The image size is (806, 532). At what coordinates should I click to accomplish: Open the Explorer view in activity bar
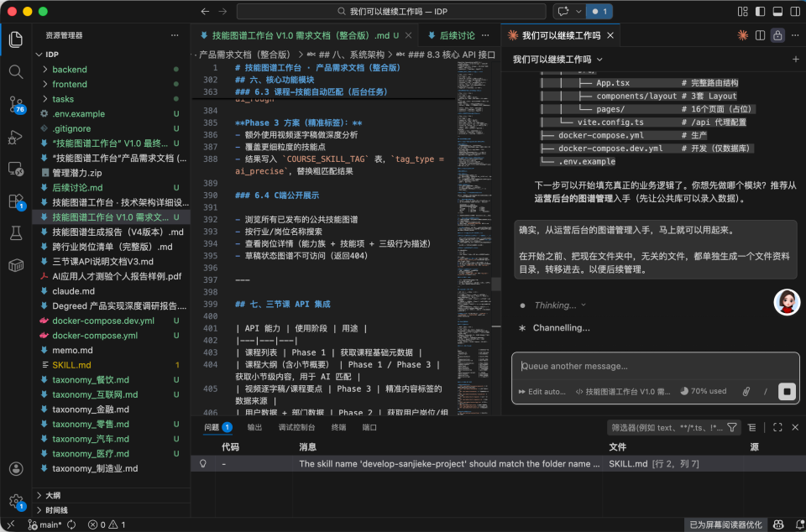[16, 39]
